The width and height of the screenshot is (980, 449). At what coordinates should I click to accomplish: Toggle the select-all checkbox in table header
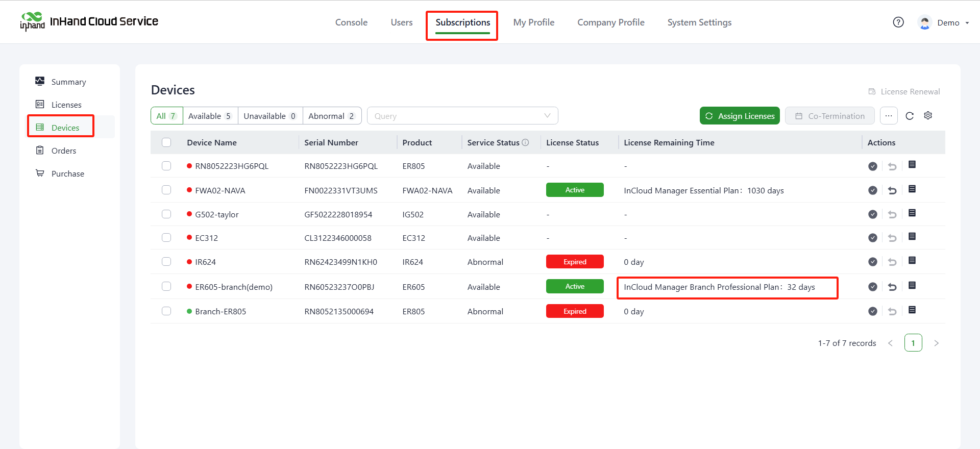(166, 143)
